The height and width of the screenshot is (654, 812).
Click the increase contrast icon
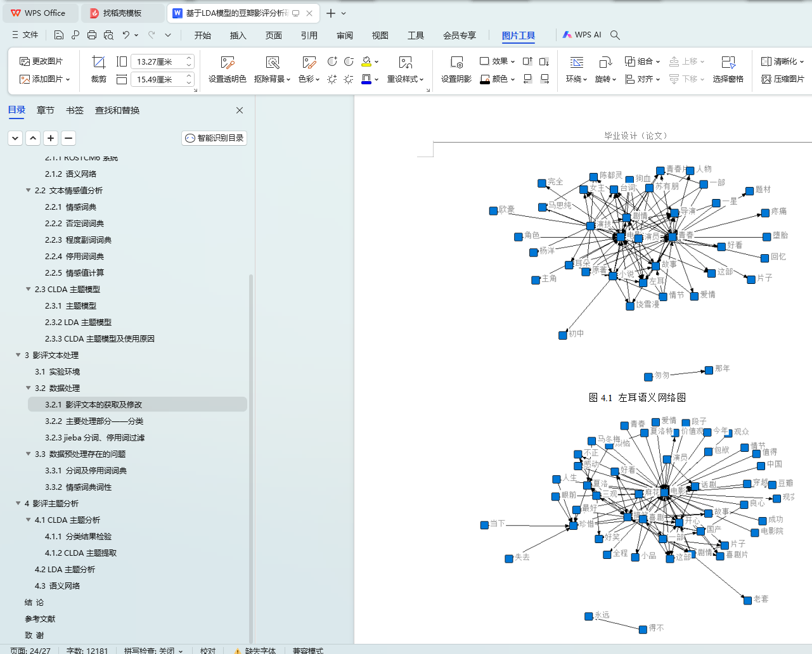click(332, 61)
